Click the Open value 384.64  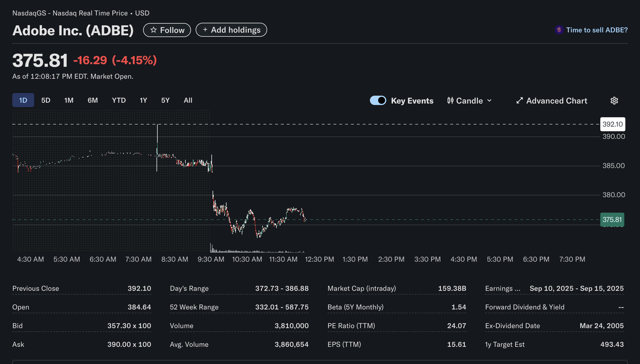[139, 307]
